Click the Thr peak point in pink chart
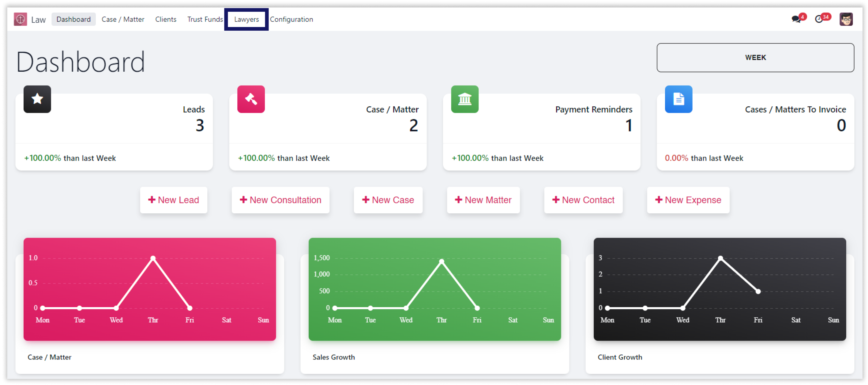This screenshot has height=385, width=868. 153,258
